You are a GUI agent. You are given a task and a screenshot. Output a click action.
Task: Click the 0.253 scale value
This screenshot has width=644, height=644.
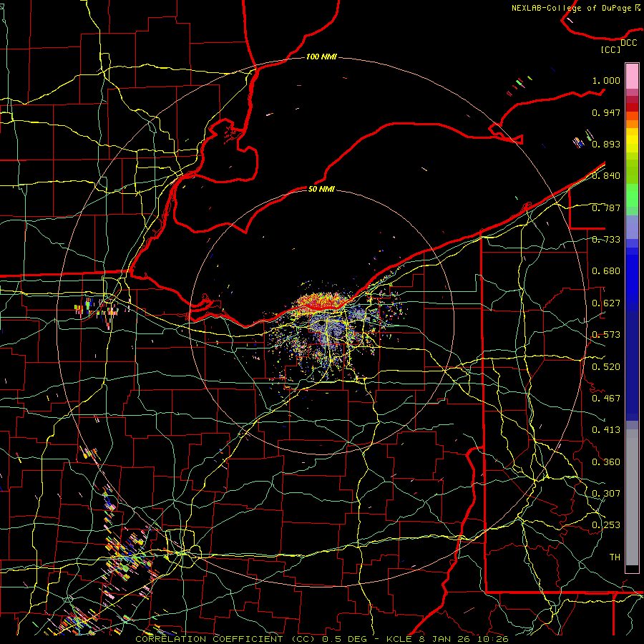(x=606, y=525)
